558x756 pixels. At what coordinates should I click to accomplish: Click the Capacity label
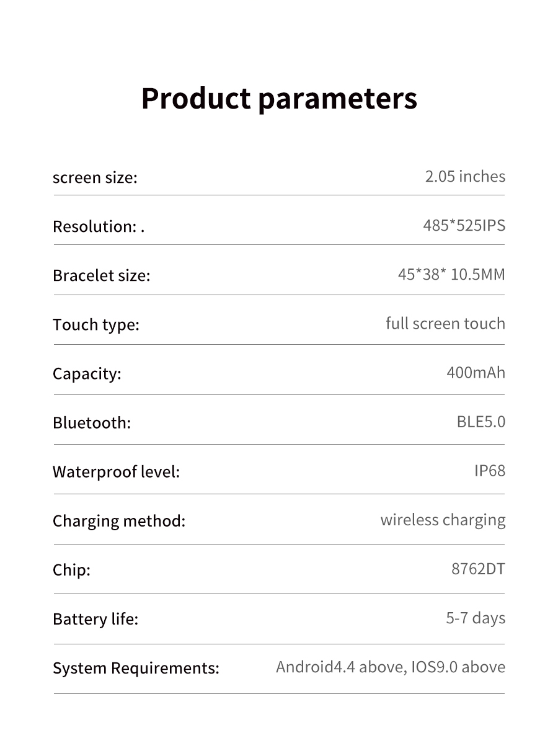point(87,374)
